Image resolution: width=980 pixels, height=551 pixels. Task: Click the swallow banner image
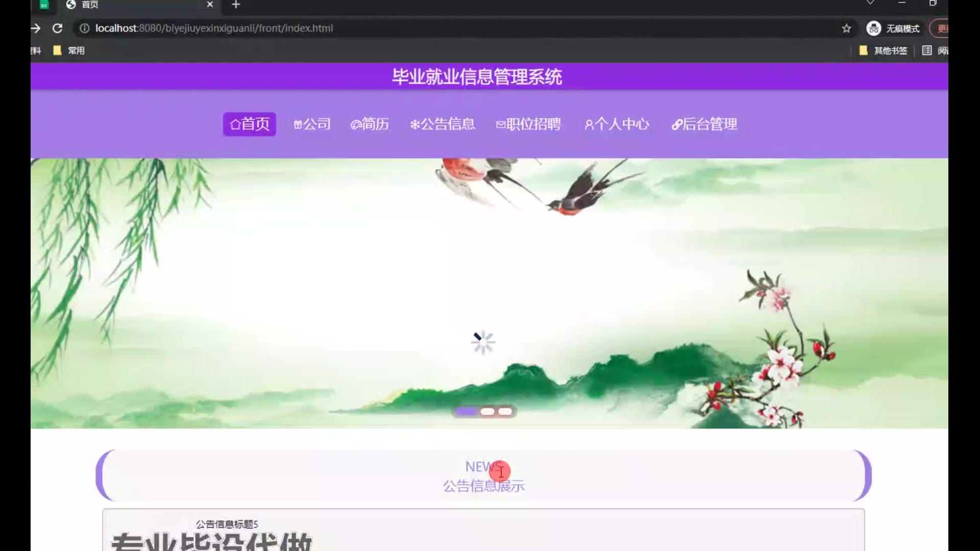489,293
